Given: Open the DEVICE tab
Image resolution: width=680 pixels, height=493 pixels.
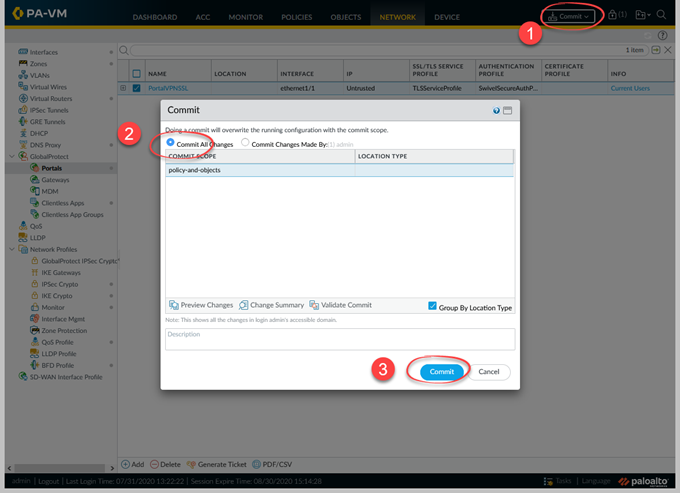Looking at the screenshot, I should (447, 17).
